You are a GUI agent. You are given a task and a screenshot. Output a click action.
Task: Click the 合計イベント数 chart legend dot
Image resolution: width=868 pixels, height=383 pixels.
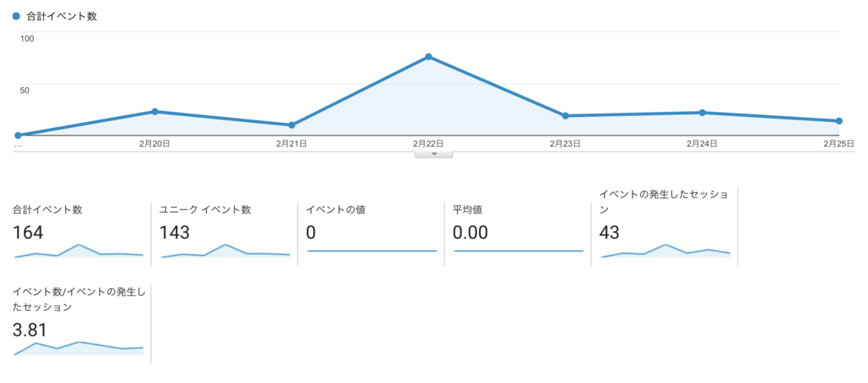[x=16, y=17]
